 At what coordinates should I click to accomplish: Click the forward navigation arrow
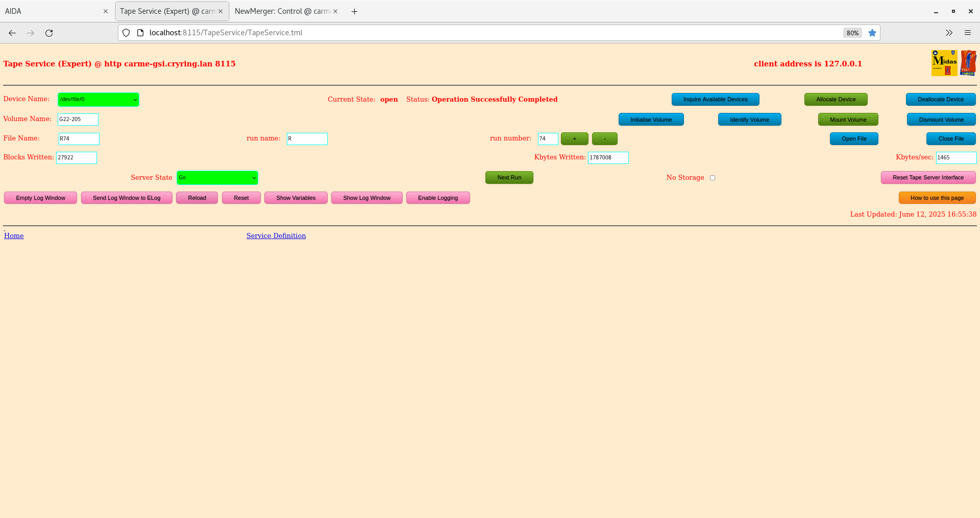click(x=30, y=33)
